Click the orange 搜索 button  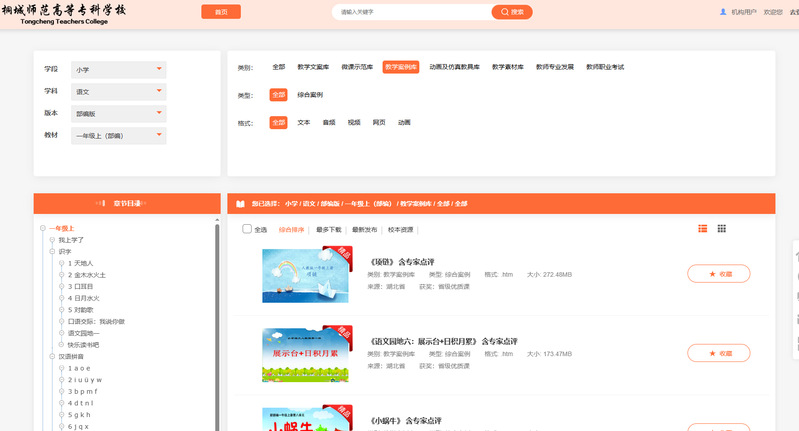[511, 12]
